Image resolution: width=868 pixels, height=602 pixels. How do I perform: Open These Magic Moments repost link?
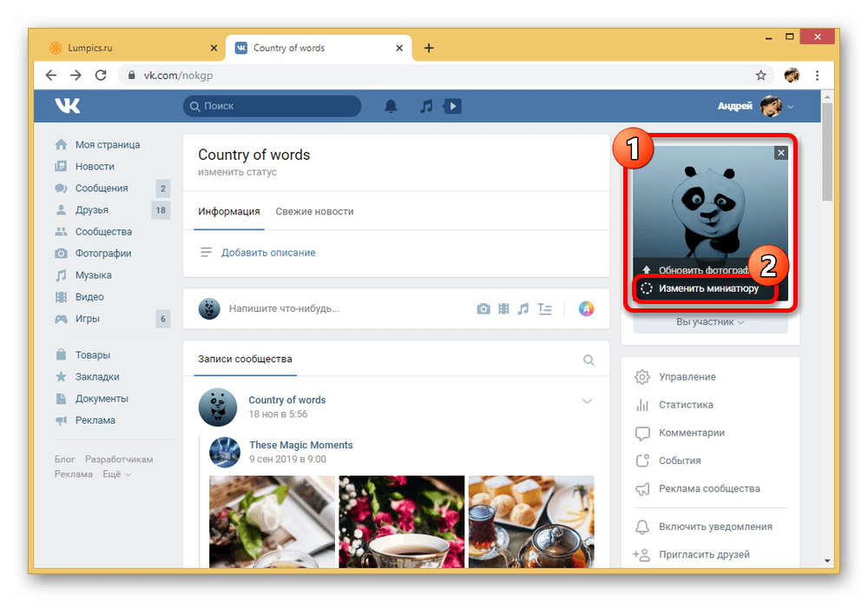(300, 445)
